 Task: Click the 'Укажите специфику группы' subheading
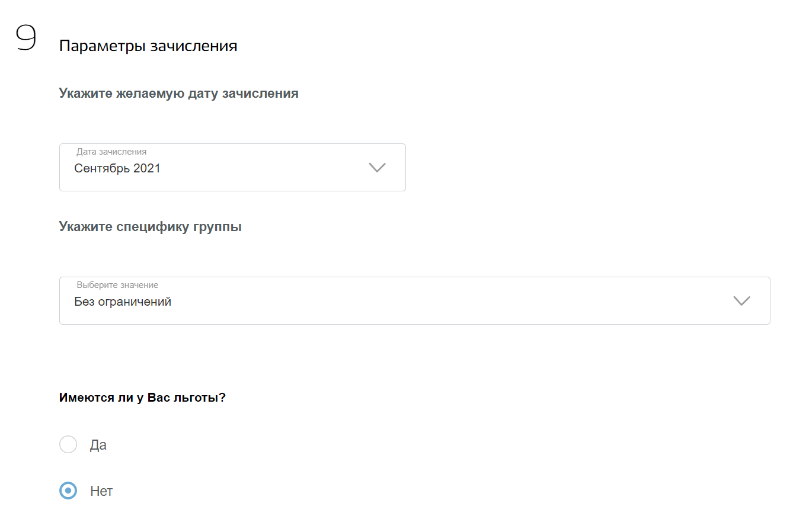click(150, 227)
